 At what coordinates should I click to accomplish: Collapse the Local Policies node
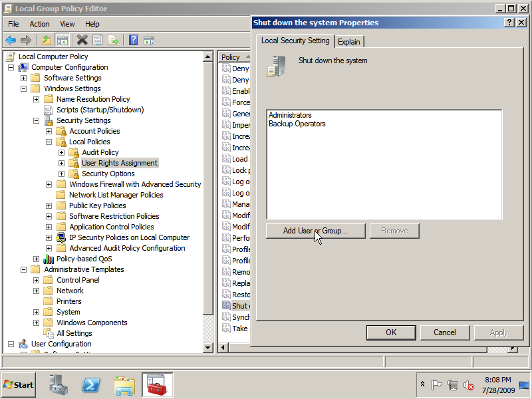point(49,142)
